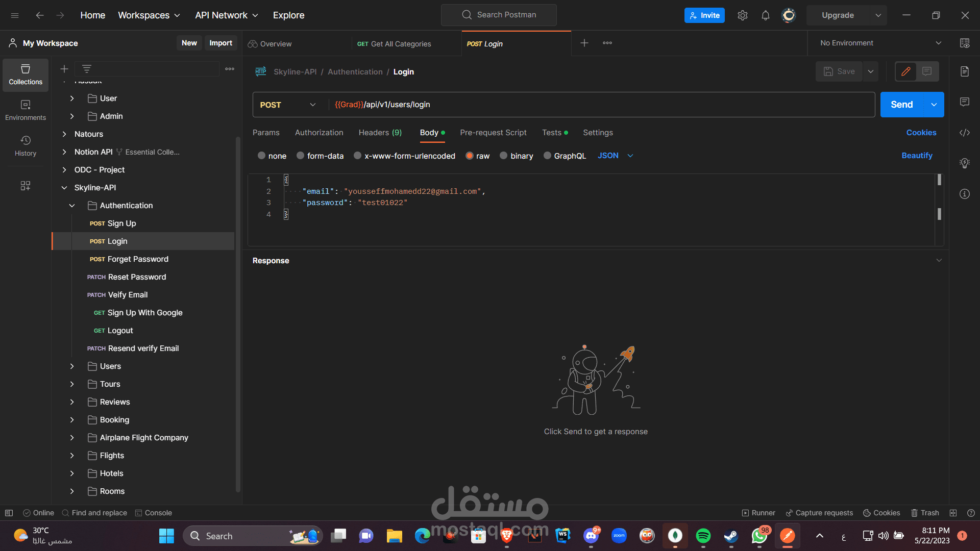The width and height of the screenshot is (980, 551).
Task: Open Trash from the status bar
Action: [925, 513]
